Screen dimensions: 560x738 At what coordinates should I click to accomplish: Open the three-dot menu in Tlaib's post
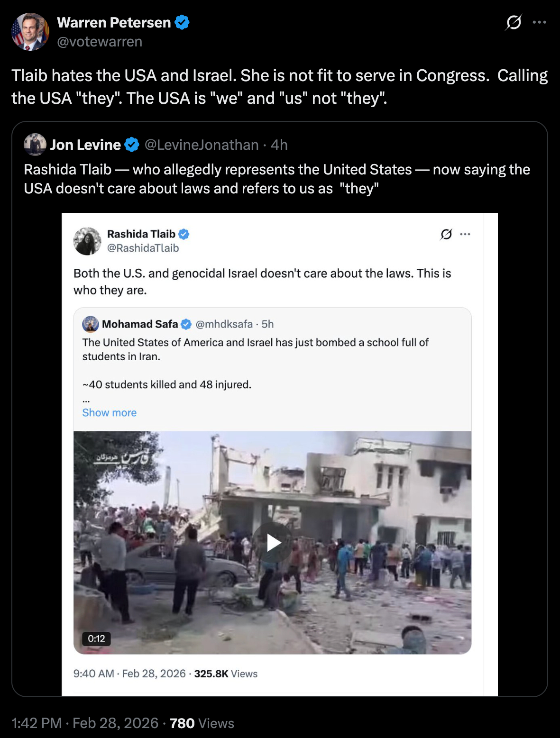pyautogui.click(x=465, y=234)
